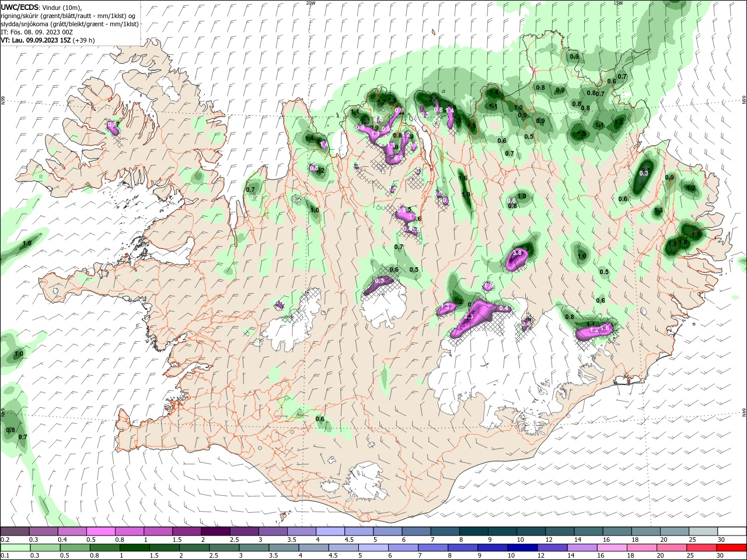Image resolution: width=747 pixels, height=560 pixels.
Task: Click the 'rigning/skúrir' legend description line
Action: (x=68, y=15)
